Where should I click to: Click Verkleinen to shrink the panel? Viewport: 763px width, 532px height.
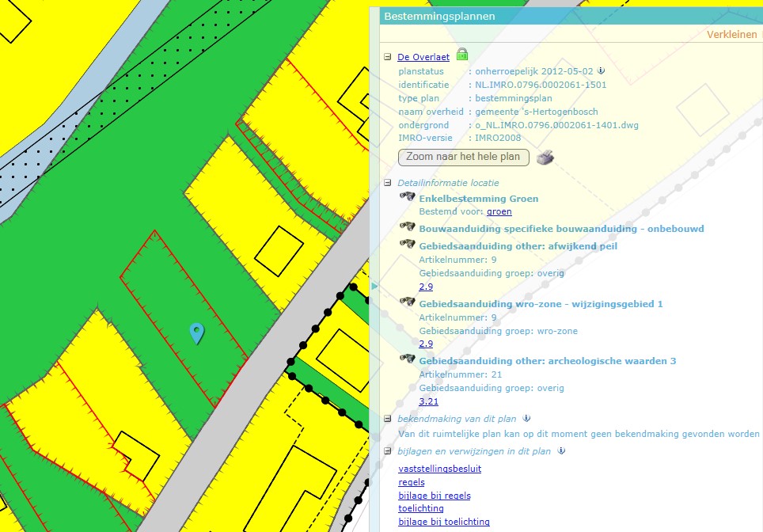732,35
